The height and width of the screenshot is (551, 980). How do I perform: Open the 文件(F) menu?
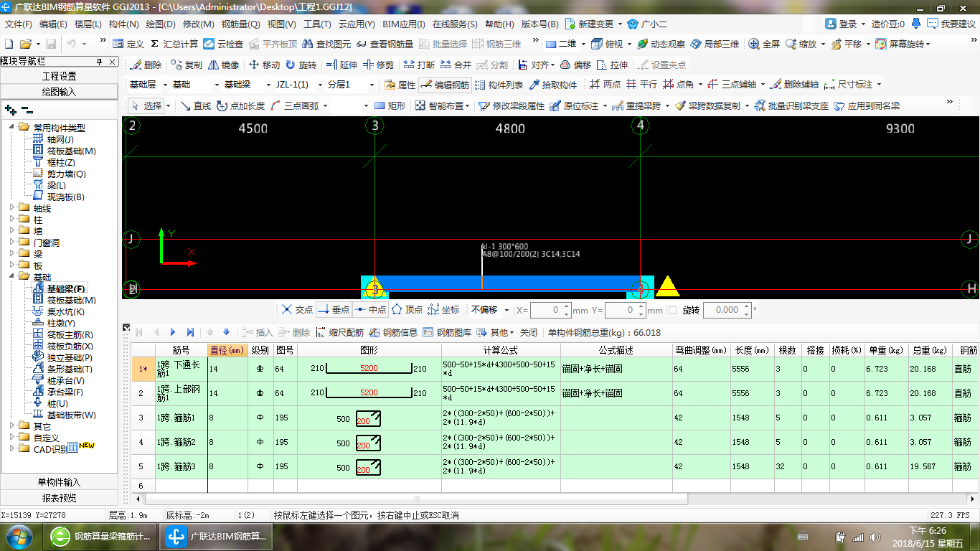19,24
